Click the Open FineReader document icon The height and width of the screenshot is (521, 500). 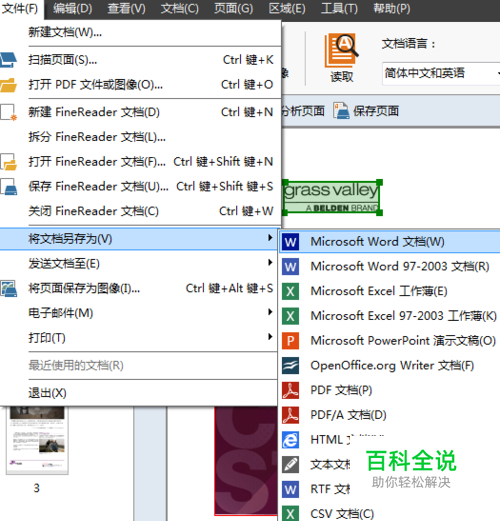tap(8, 162)
